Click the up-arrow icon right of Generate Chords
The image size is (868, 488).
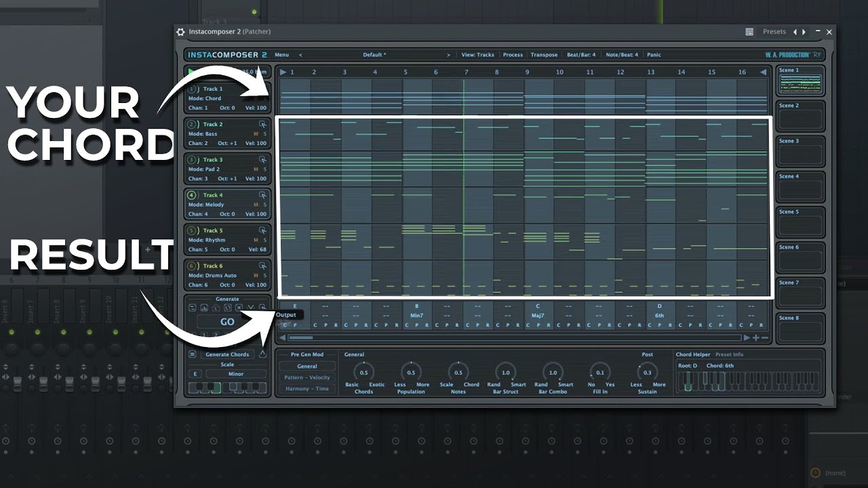click(x=262, y=354)
